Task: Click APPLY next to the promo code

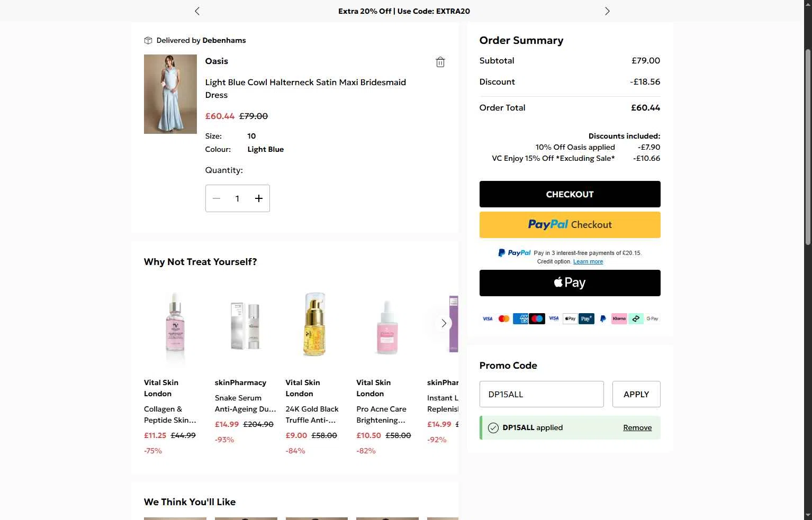Action: [x=636, y=394]
